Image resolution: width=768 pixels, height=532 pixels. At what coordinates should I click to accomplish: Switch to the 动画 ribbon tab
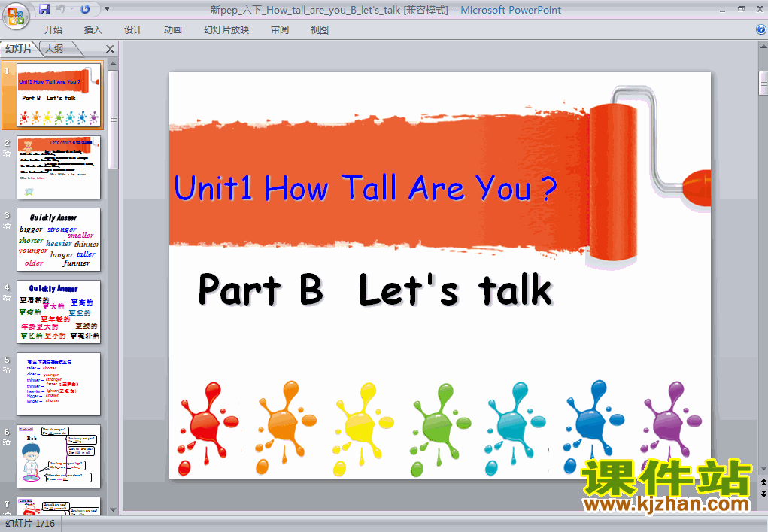coord(172,30)
